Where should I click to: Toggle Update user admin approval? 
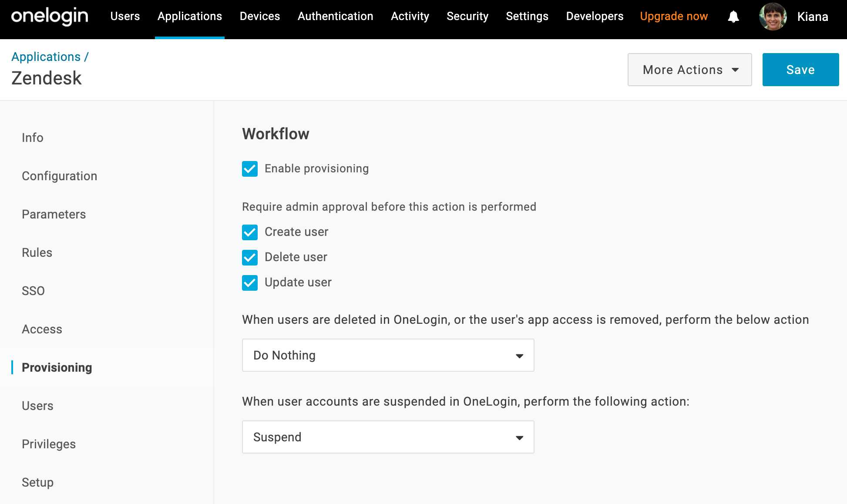coord(249,282)
